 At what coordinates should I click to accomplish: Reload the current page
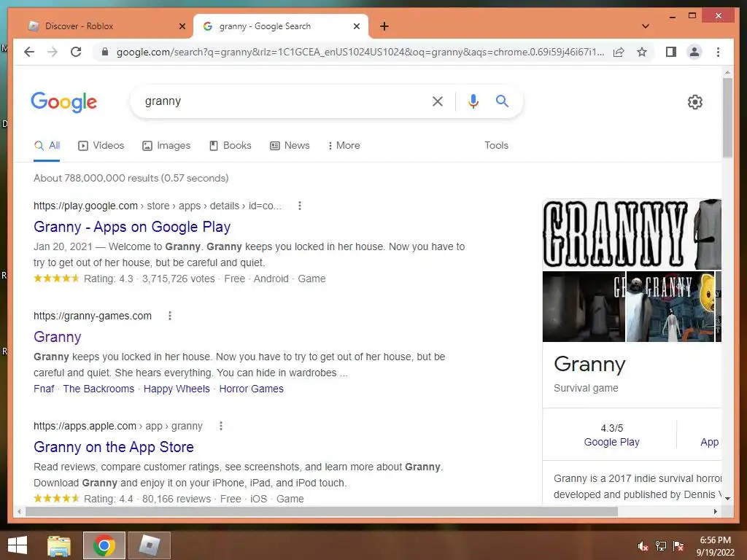coord(76,52)
